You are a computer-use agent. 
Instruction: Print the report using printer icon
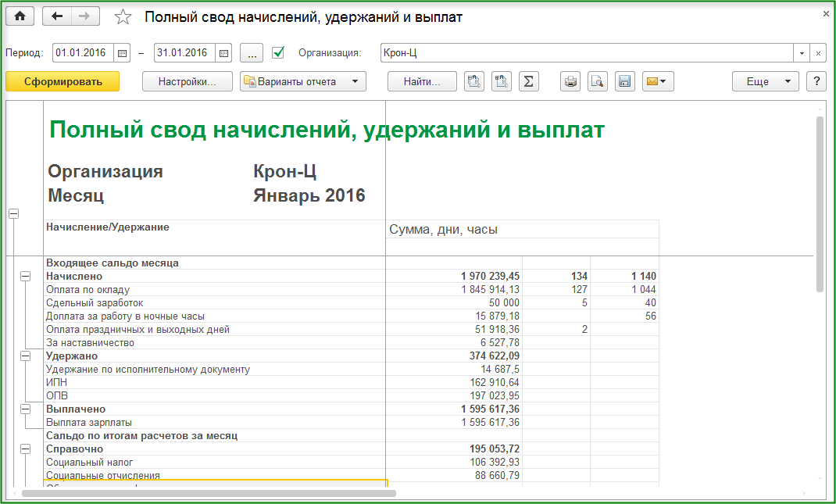point(571,81)
